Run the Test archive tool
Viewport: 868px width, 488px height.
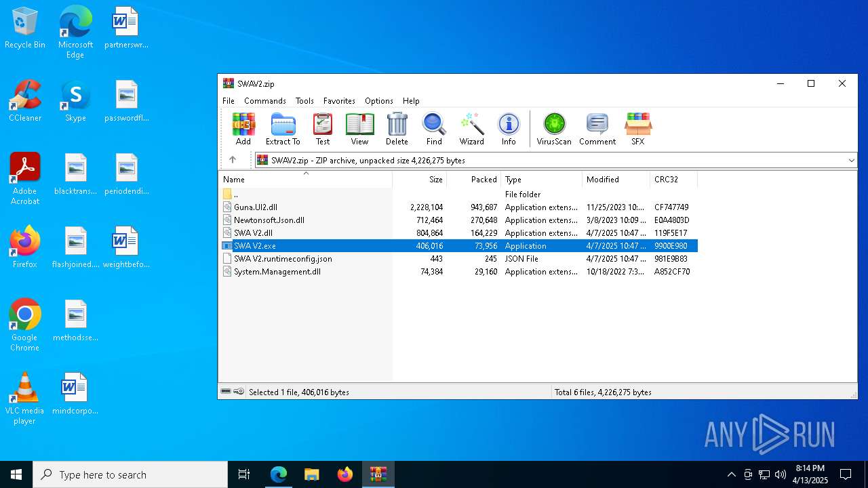coord(323,129)
